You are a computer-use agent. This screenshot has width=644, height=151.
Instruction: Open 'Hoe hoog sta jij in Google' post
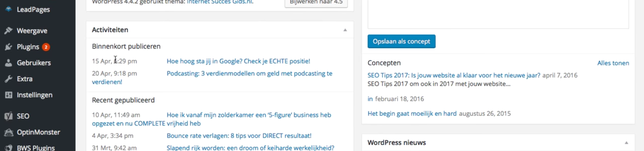[x=238, y=61]
